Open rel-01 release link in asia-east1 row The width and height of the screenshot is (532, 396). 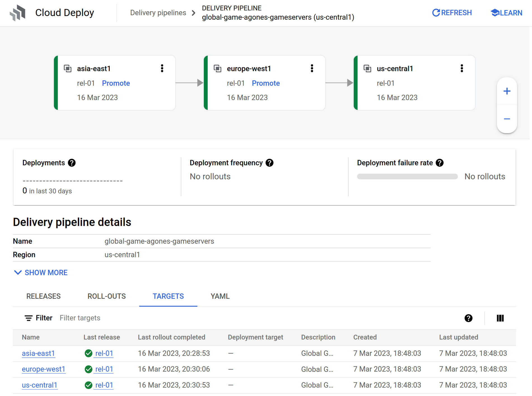(104, 353)
